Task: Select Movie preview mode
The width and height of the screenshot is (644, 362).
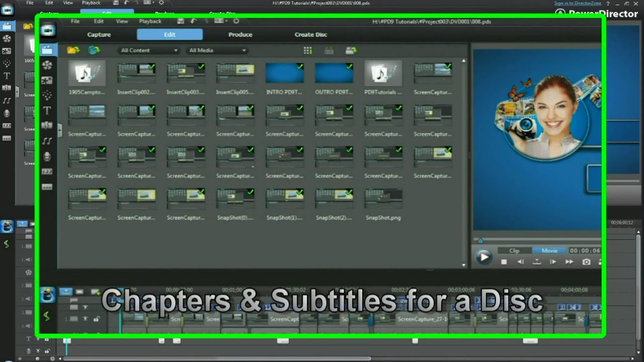Action: 549,250
